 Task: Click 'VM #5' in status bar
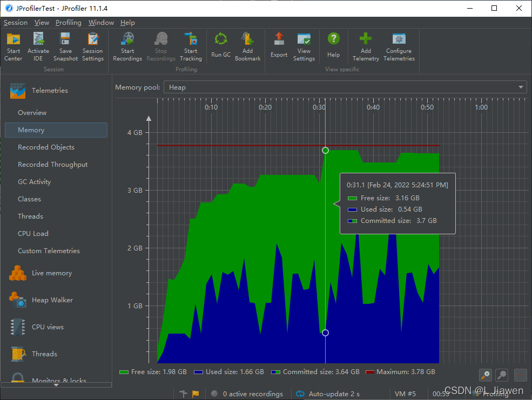click(405, 394)
